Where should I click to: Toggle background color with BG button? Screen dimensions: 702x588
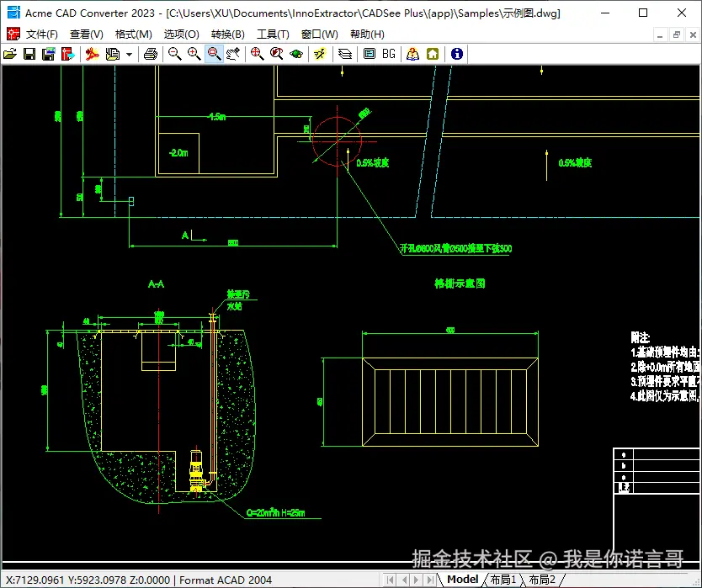389,54
